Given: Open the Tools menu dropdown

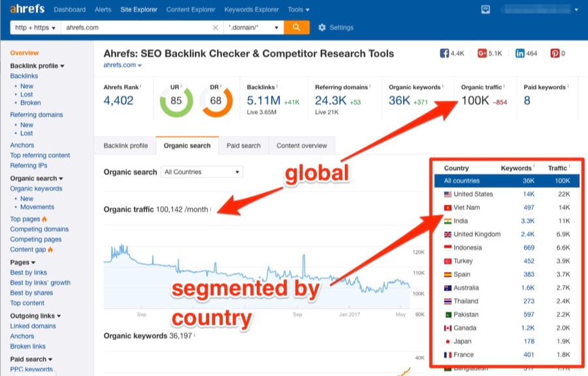Looking at the screenshot, I should tap(299, 10).
